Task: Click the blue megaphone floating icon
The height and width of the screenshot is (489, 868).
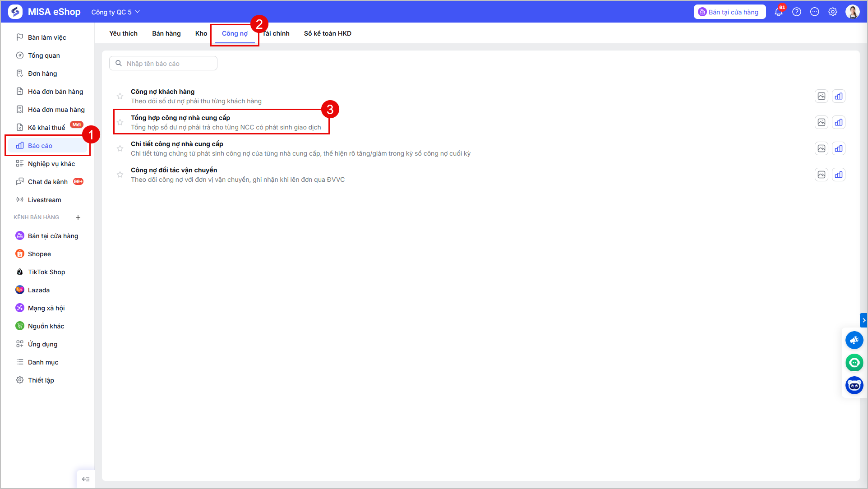Action: (x=854, y=340)
